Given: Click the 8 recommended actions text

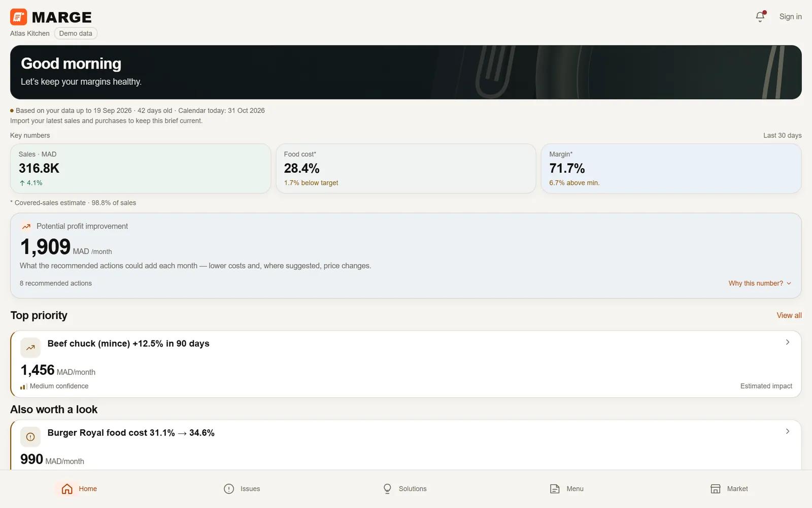Looking at the screenshot, I should click(56, 283).
